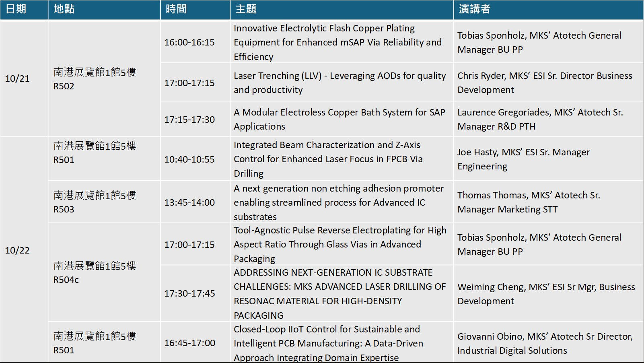Select the R504c location cell
This screenshot has height=363, width=644.
pyautogui.click(x=95, y=272)
